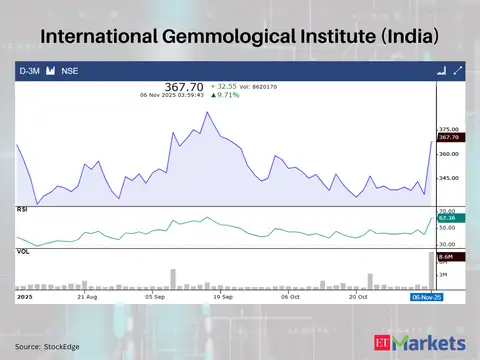
Task: Click the 05 Sep date label
Action: [155, 297]
